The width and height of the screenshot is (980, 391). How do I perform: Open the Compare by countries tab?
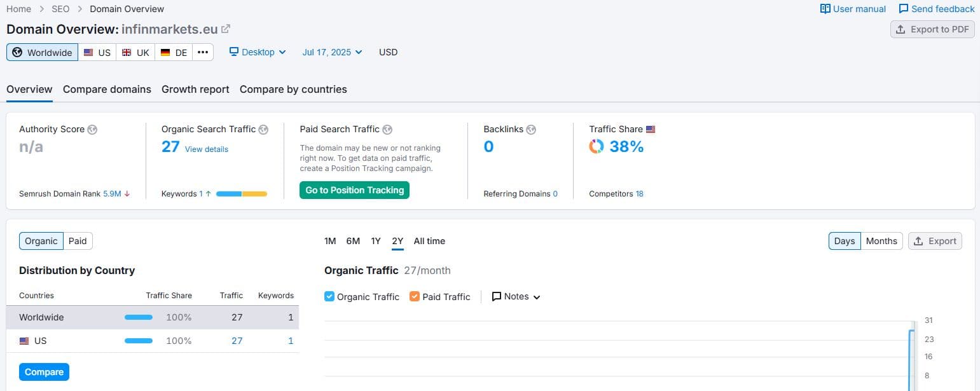pyautogui.click(x=293, y=89)
